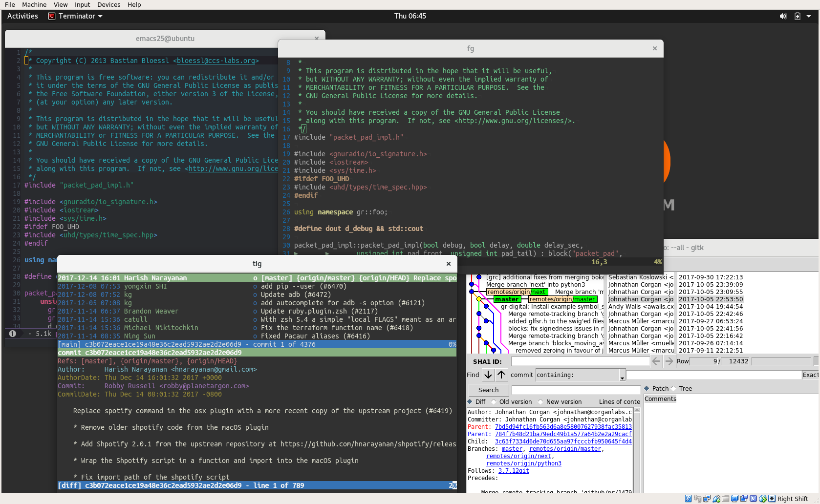Click VirtualBox recording status icon

click(x=744, y=499)
